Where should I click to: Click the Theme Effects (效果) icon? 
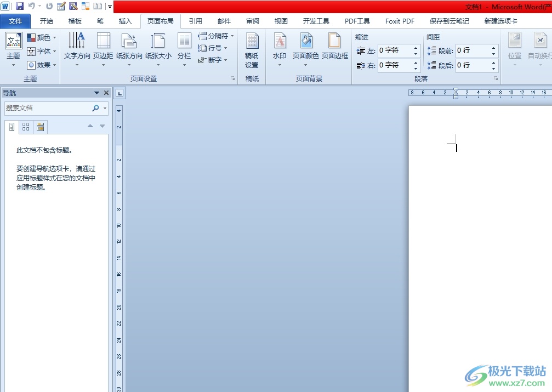coord(31,65)
